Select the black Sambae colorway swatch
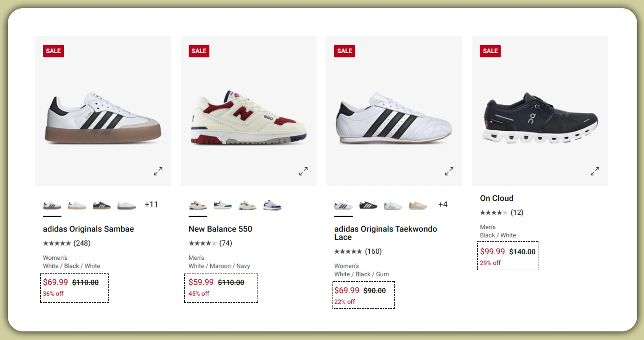This screenshot has width=644, height=340. [101, 205]
